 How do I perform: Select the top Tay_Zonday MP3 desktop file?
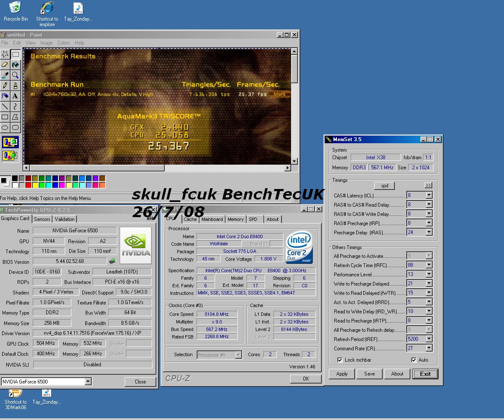click(78, 11)
